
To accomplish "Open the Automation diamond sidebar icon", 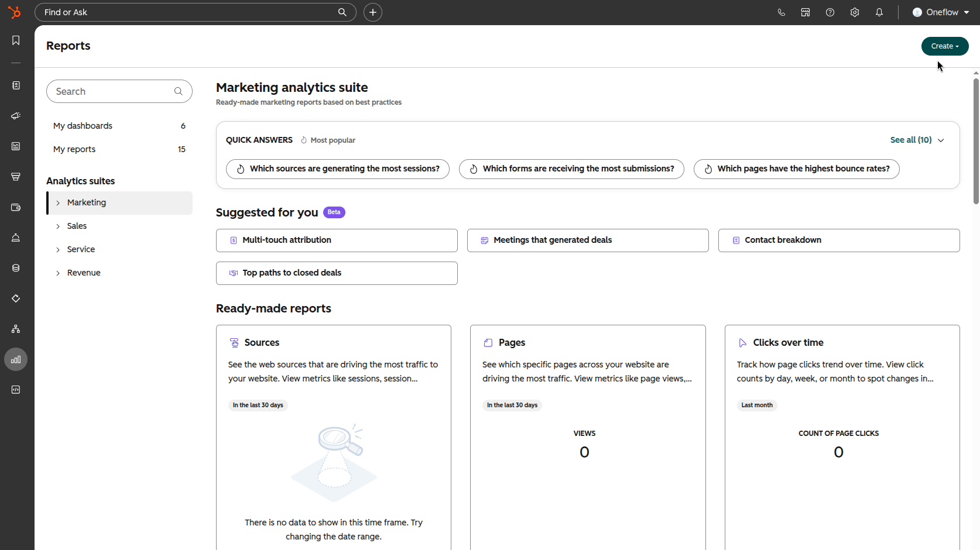I will point(16,298).
